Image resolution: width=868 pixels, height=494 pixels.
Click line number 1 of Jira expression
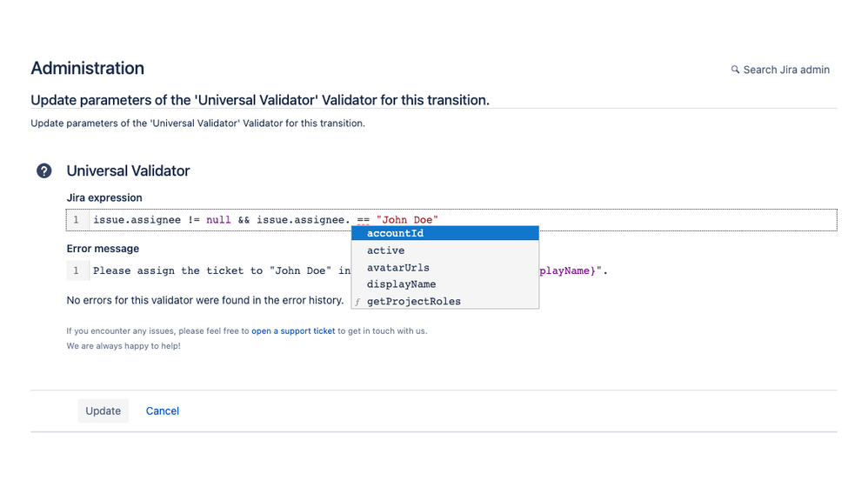pos(77,220)
